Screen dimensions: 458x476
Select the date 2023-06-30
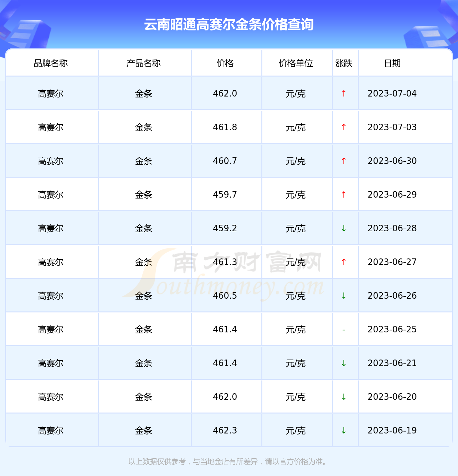(x=392, y=161)
